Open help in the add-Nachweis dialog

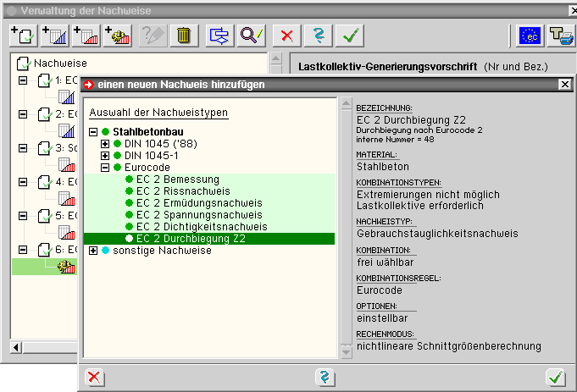click(323, 378)
